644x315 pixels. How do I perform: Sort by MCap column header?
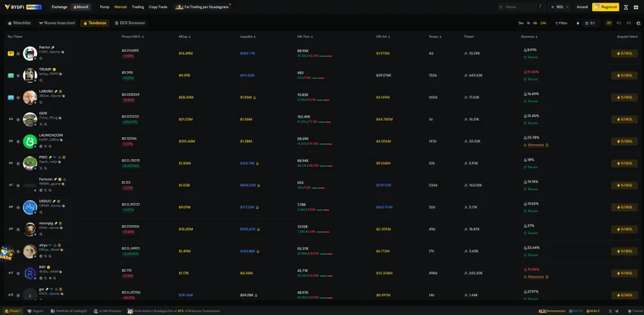[x=183, y=36]
